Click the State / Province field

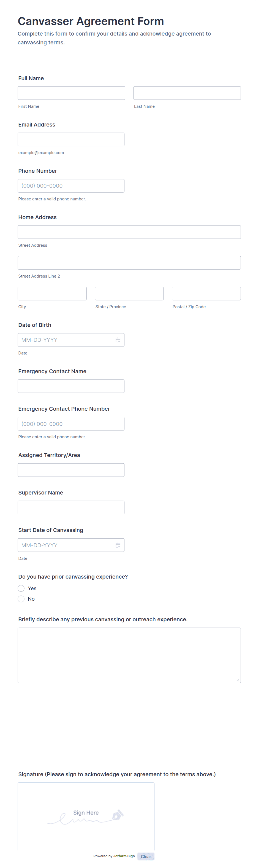(129, 294)
